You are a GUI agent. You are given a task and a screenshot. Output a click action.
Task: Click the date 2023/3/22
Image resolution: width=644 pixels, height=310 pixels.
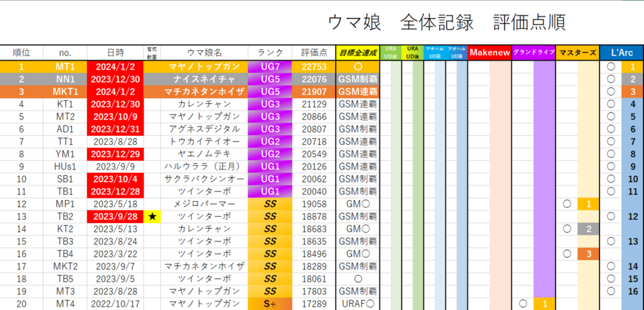[115, 254]
